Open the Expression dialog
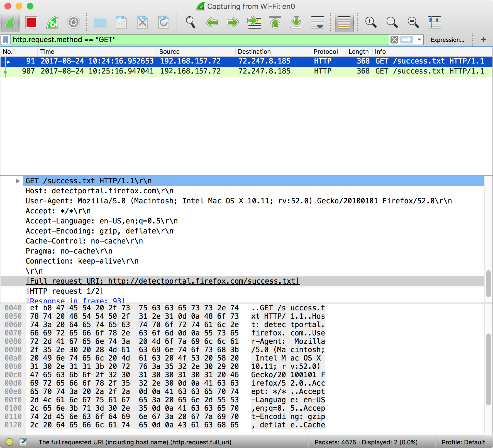 (x=447, y=40)
